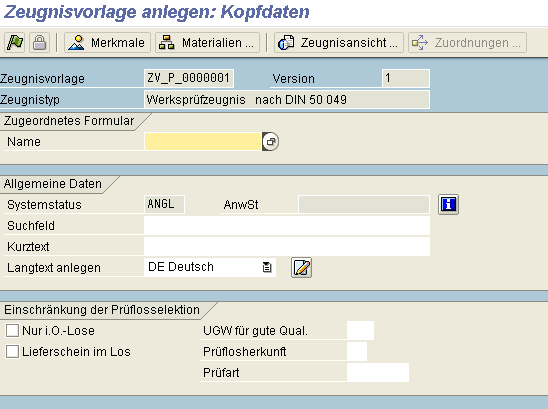
Task: Click UGW für gute Qual. field
Action: pyautogui.click(x=360, y=330)
